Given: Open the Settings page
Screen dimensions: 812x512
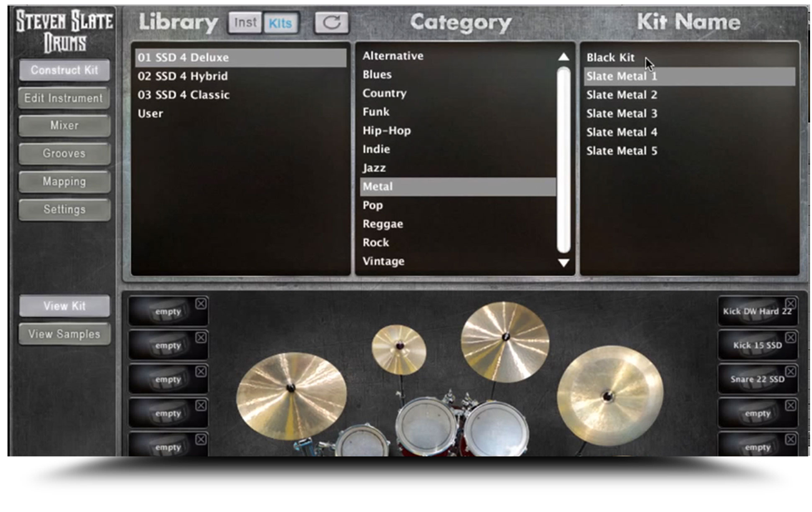Looking at the screenshot, I should tap(64, 210).
